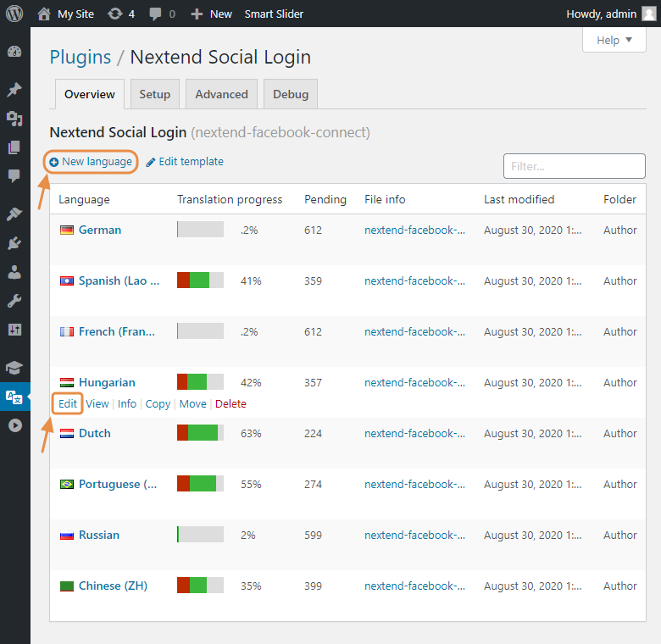The image size is (661, 644).
Task: Open the Howdy, admin account menu
Action: point(610,14)
